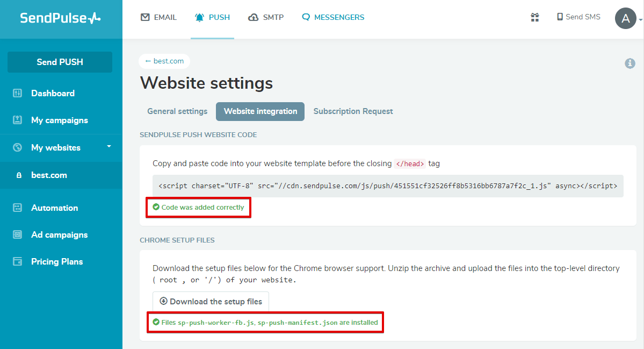Click Send SMS in the header

click(x=578, y=17)
